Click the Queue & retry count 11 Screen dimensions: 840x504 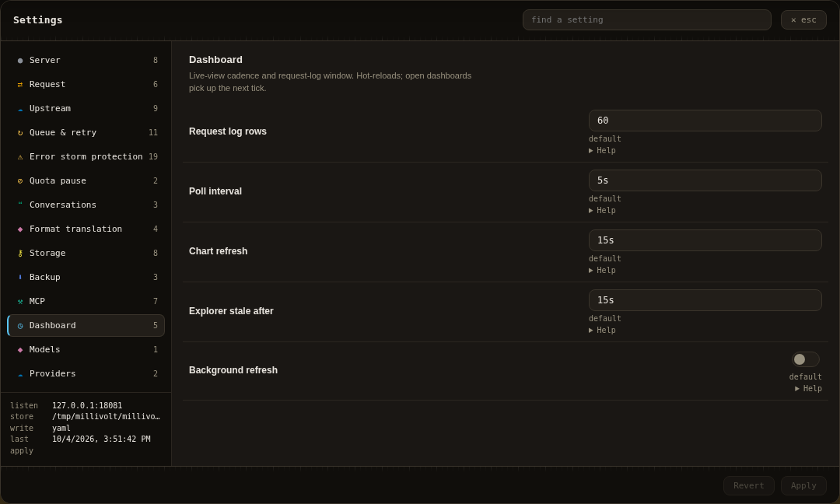[153, 133]
